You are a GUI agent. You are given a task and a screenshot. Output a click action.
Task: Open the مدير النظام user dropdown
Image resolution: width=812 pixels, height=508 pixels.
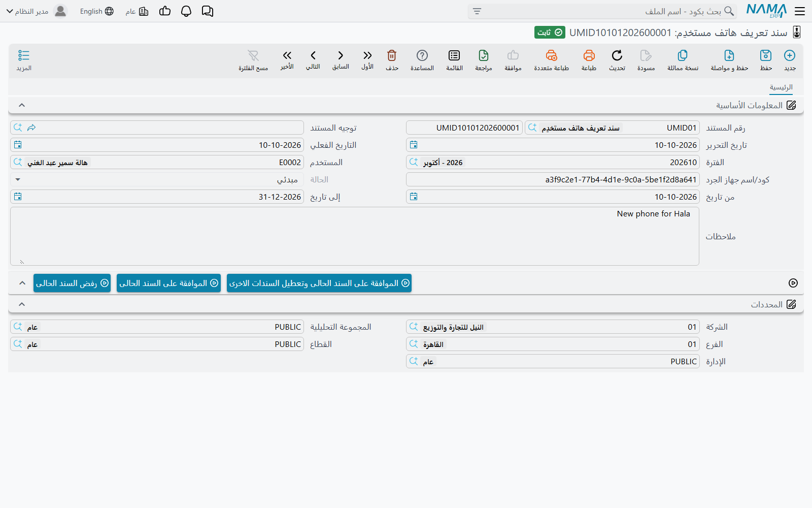tap(37, 11)
